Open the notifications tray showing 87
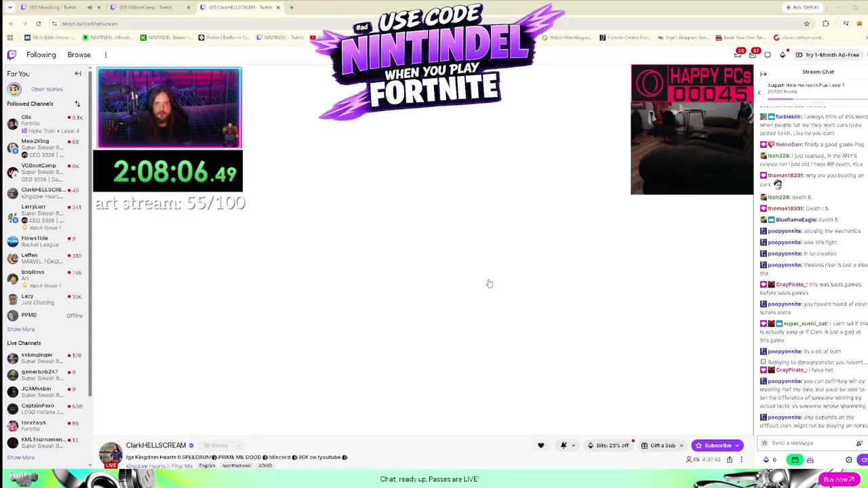This screenshot has height=488, width=868. tap(754, 54)
